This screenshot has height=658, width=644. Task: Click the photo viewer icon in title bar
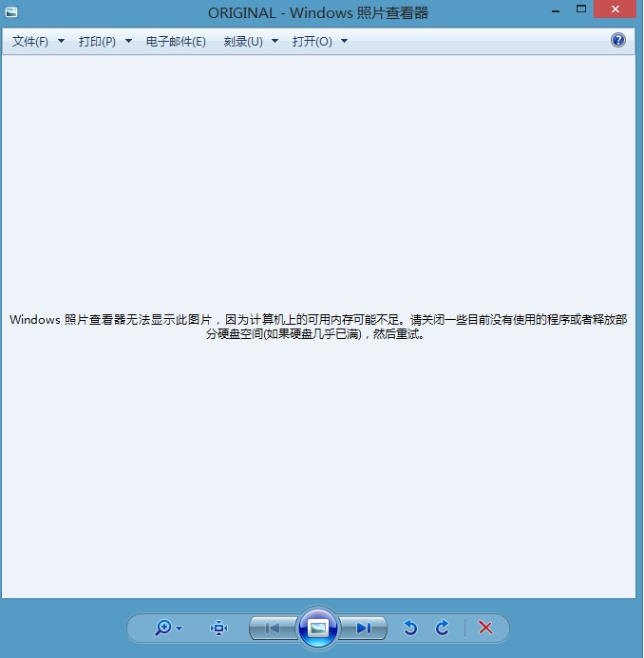pyautogui.click(x=11, y=12)
